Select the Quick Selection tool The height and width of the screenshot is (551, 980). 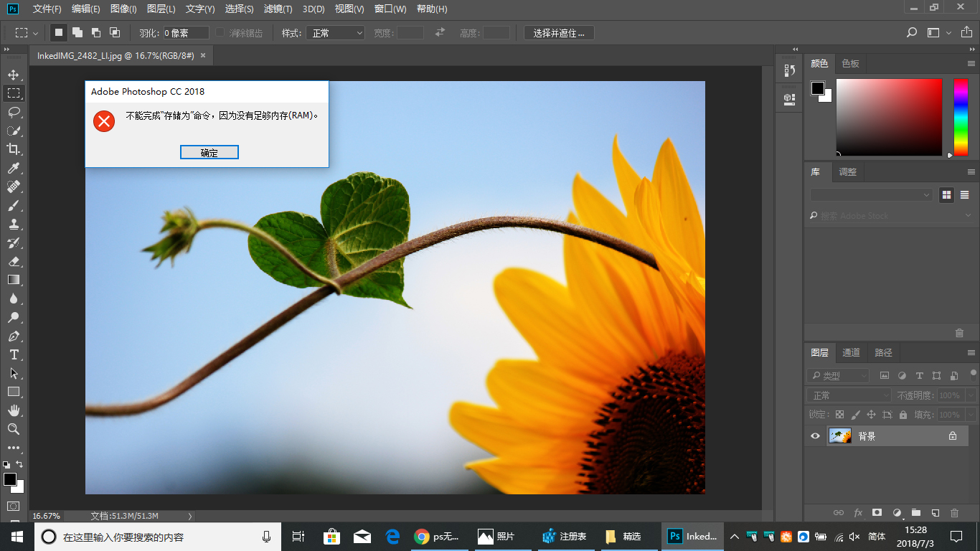pyautogui.click(x=13, y=131)
